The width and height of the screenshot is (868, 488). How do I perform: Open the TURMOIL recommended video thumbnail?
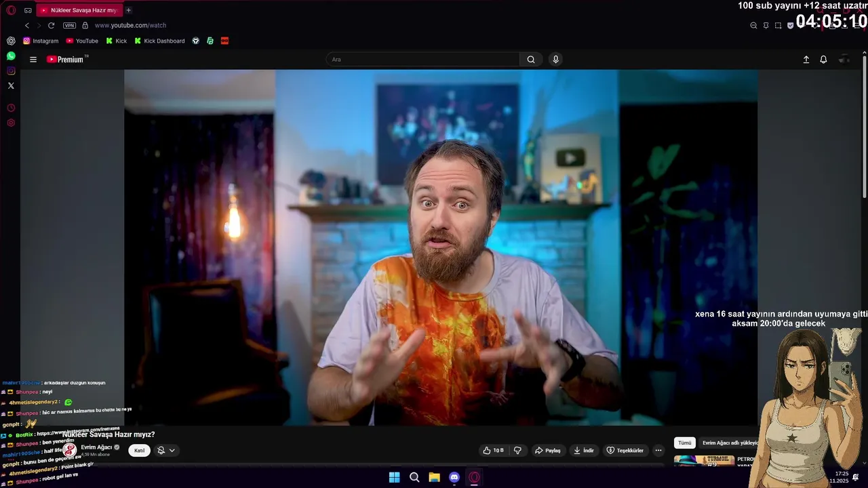coord(704,461)
